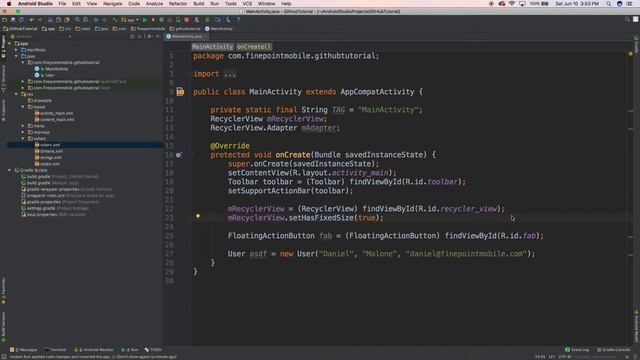Open the VCS menu
Screen dimensions: 640x360
click(x=247, y=4)
